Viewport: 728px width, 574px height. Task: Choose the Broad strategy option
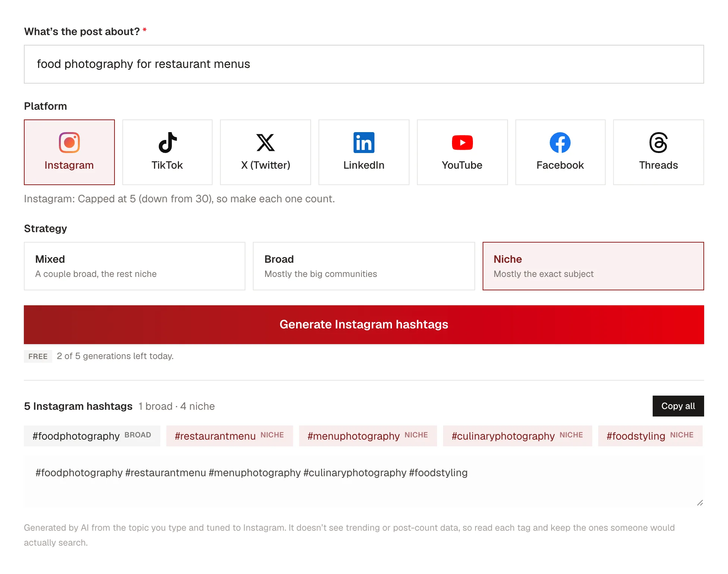pyautogui.click(x=364, y=266)
